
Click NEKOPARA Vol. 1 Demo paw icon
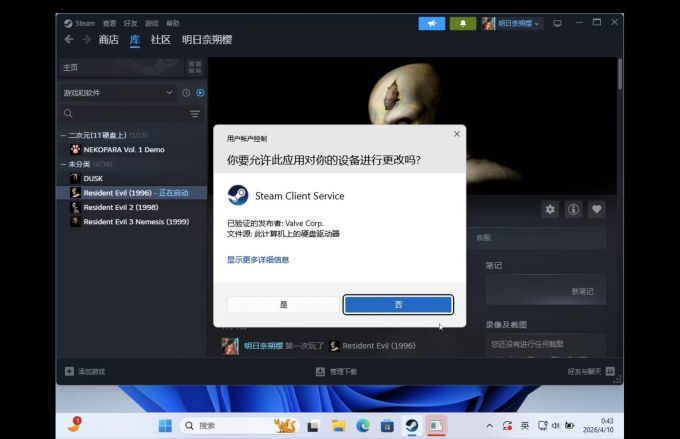(x=75, y=150)
